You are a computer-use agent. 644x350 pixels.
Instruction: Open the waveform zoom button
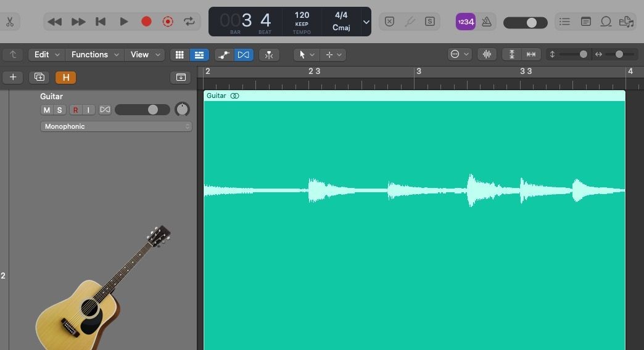point(487,54)
